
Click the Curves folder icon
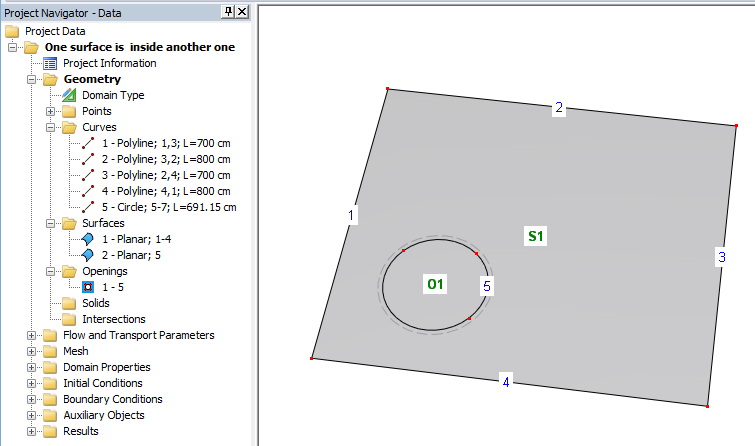pos(69,127)
